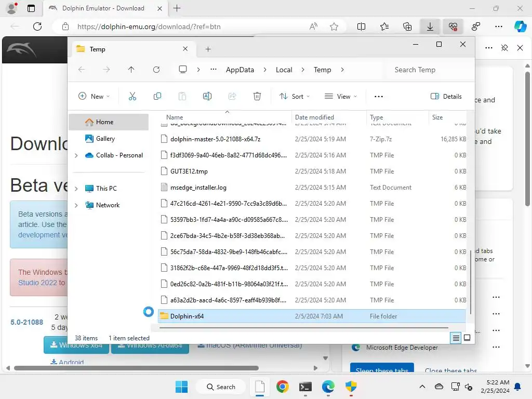Click the Search Temp field
The width and height of the screenshot is (532, 399).
pyautogui.click(x=429, y=70)
